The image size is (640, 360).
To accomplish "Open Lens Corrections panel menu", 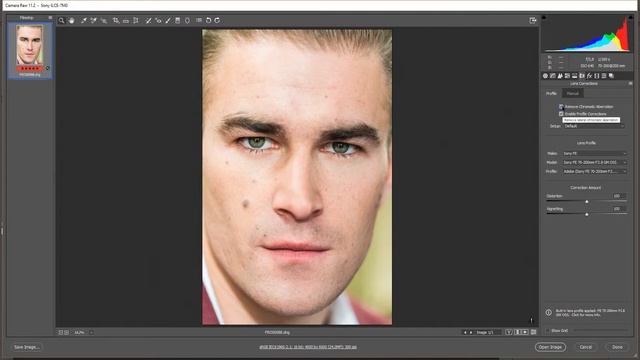I will point(630,83).
